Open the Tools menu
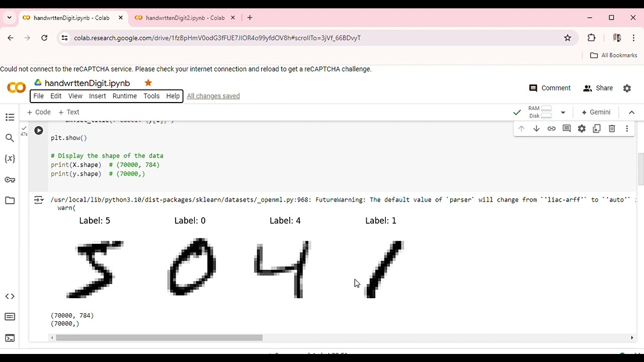 pos(151,96)
